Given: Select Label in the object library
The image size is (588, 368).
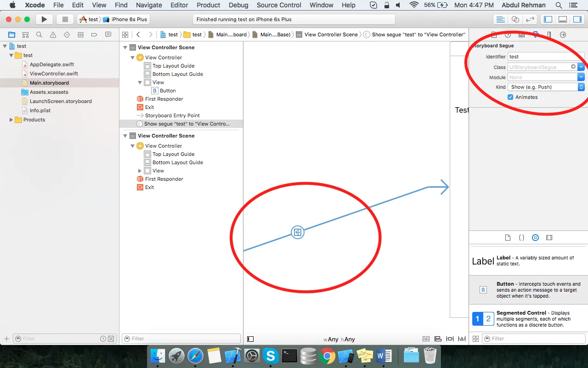Looking at the screenshot, I should click(528, 261).
